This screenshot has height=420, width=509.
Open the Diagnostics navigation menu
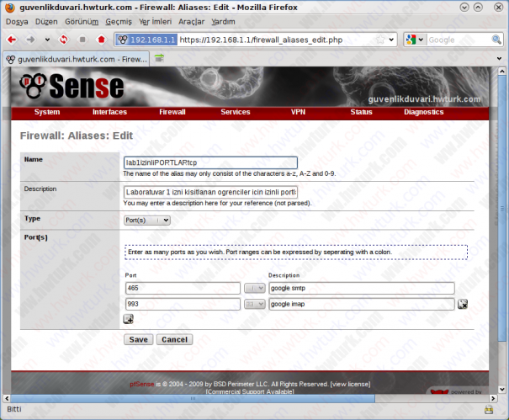[424, 112]
